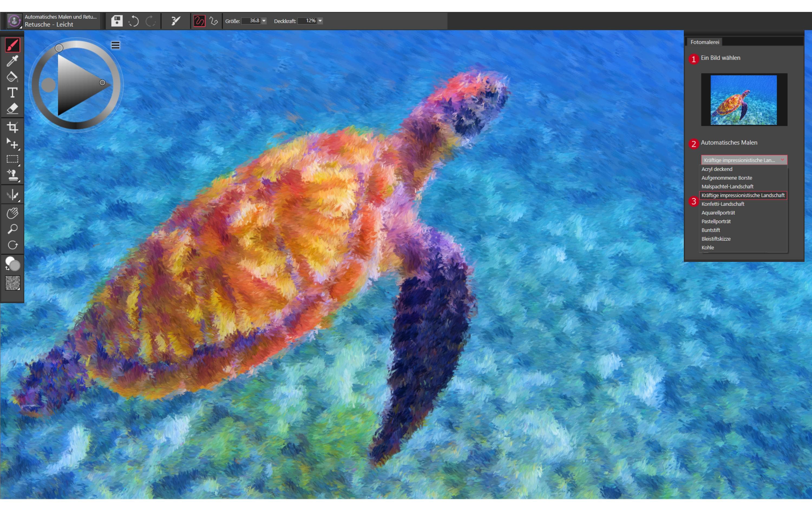812x511 pixels.
Task: Toggle the freehand stroke mode
Action: [x=199, y=21]
